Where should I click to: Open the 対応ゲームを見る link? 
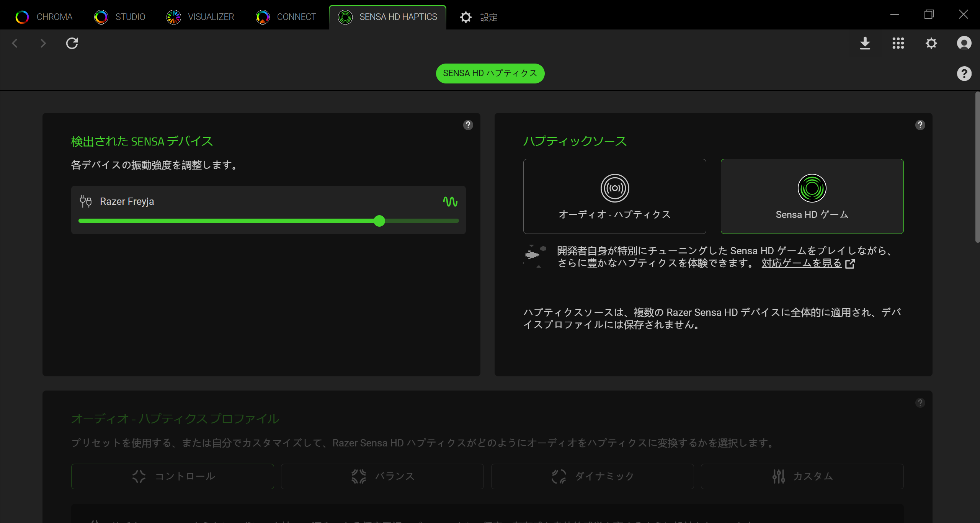[801, 263]
